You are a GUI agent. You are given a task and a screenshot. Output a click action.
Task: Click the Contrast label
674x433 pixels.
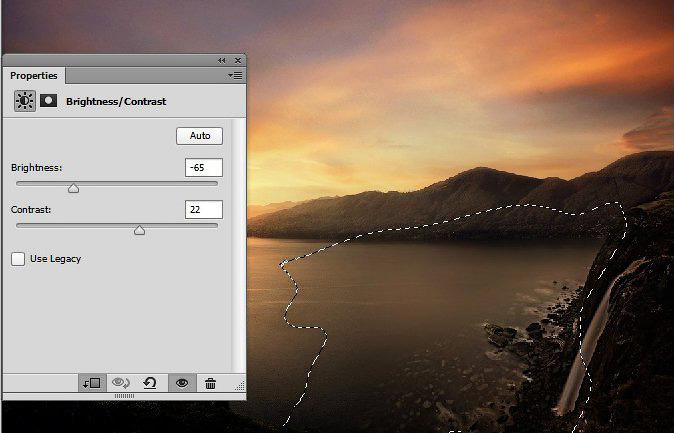point(31,209)
